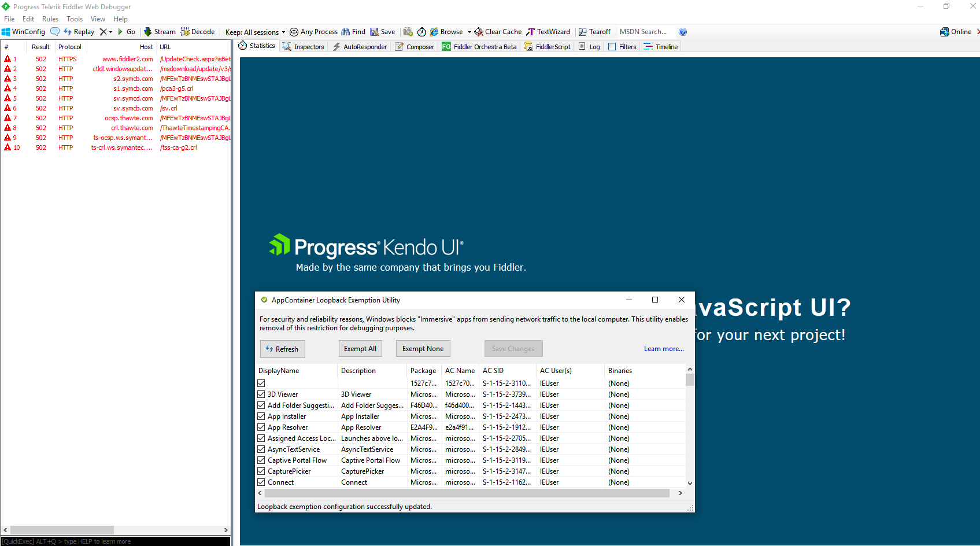This screenshot has height=546, width=980.
Task: Click the warning icon on session 5
Action: pos(8,98)
